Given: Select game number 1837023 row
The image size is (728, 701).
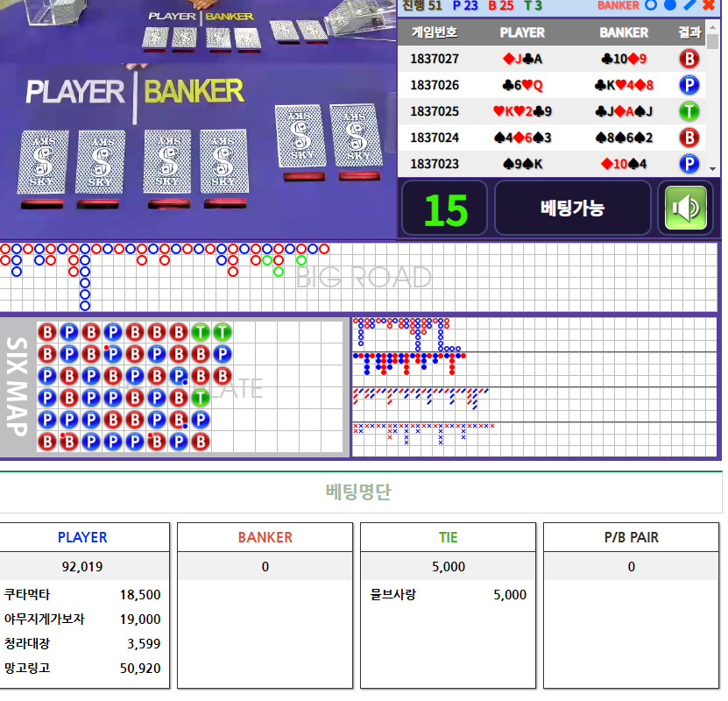Looking at the screenshot, I should (552, 164).
